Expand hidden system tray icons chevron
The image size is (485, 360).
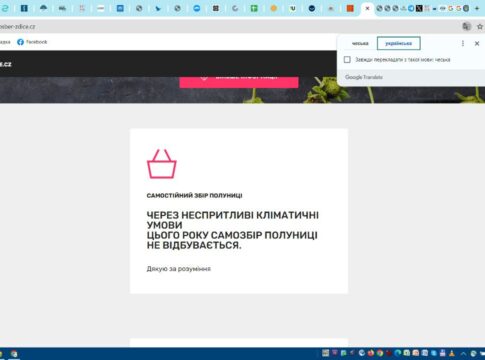[x=463, y=354]
